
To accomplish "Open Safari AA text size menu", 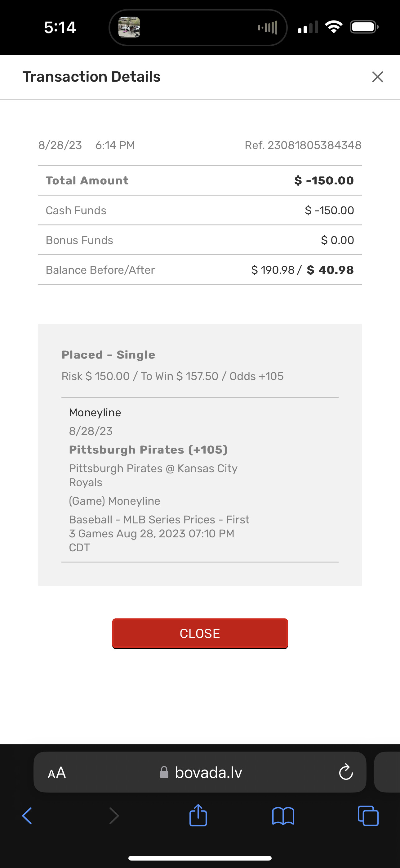I will (56, 772).
